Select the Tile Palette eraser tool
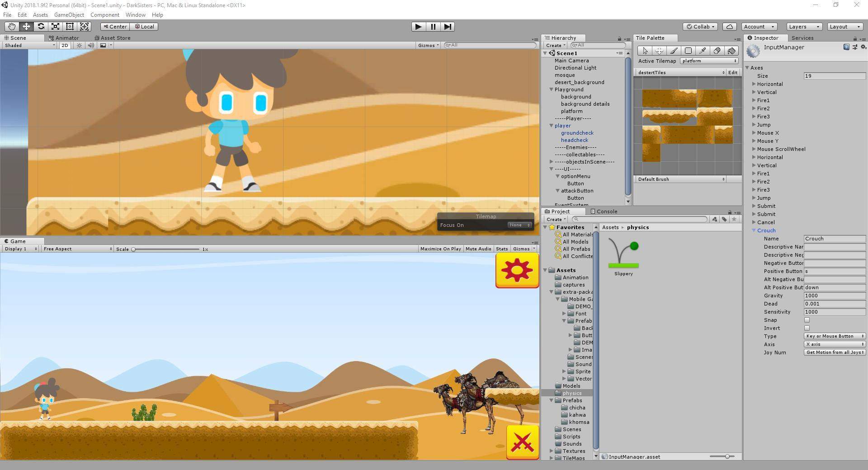The height and width of the screenshot is (470, 868). pyautogui.click(x=717, y=51)
